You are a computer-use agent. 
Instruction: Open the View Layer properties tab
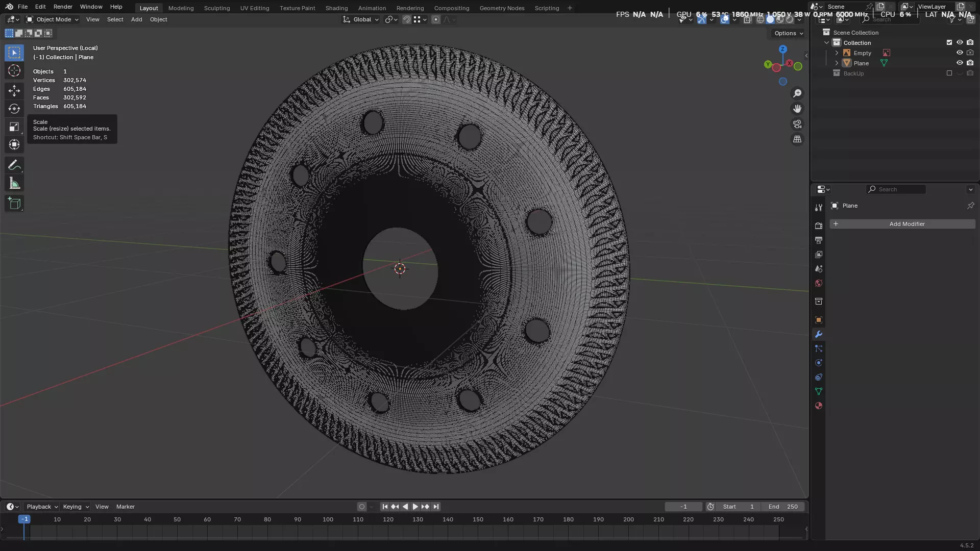[819, 254]
